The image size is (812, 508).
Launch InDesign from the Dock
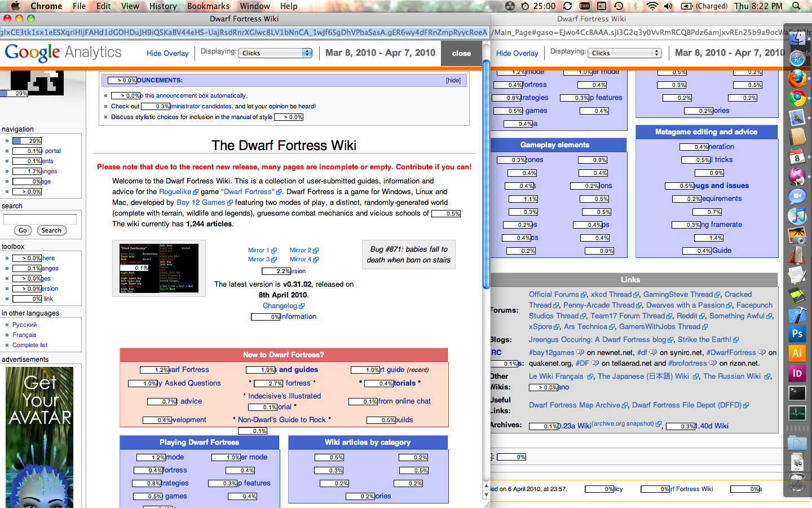tap(797, 373)
